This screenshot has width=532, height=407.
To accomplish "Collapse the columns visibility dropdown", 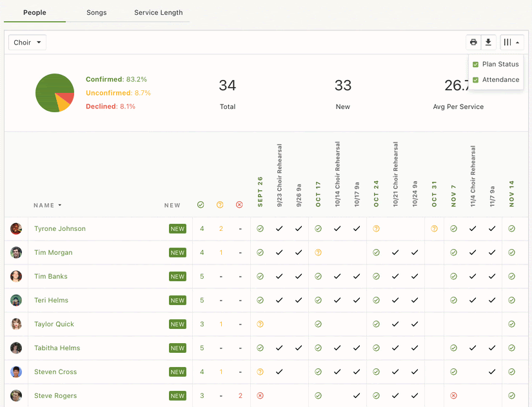I will [x=511, y=43].
